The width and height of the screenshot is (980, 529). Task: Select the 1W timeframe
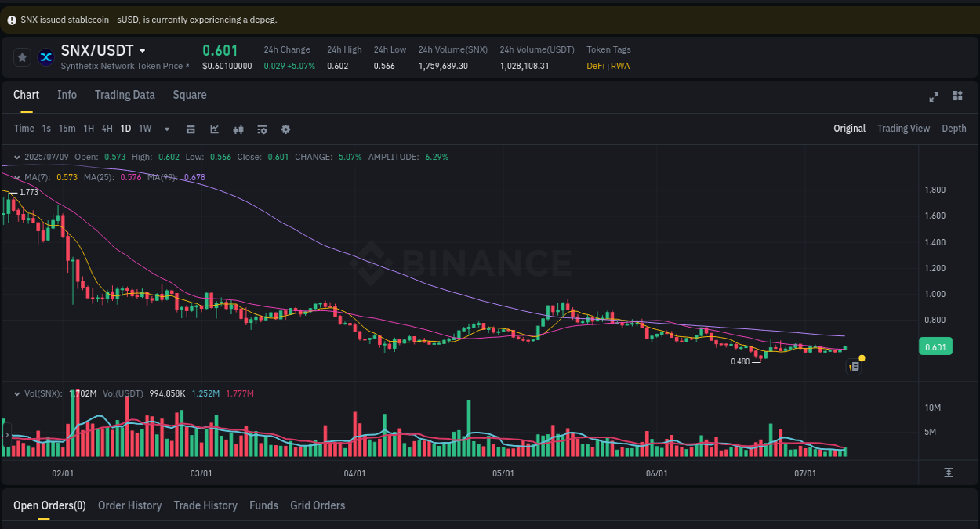[x=144, y=128]
